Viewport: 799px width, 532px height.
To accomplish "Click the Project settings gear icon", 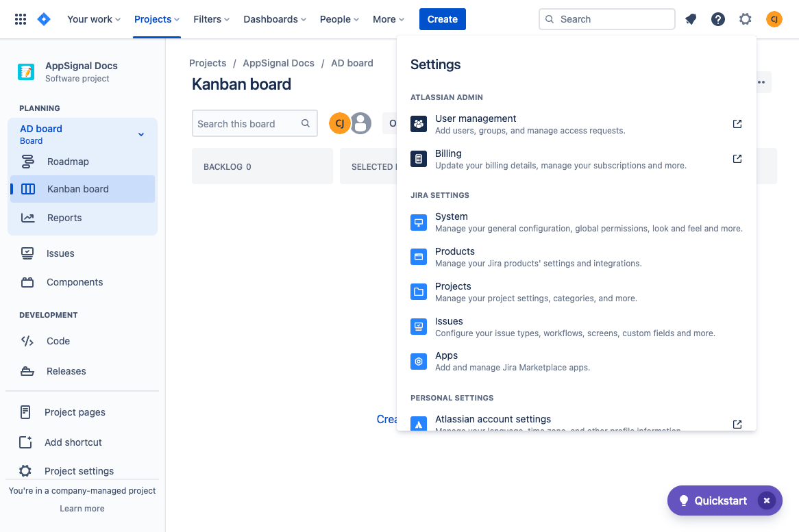I will pos(25,471).
